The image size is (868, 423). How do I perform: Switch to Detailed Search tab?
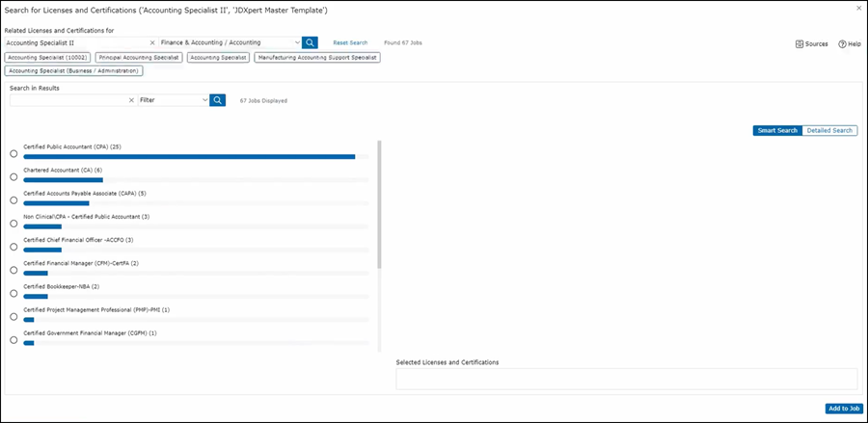point(828,130)
